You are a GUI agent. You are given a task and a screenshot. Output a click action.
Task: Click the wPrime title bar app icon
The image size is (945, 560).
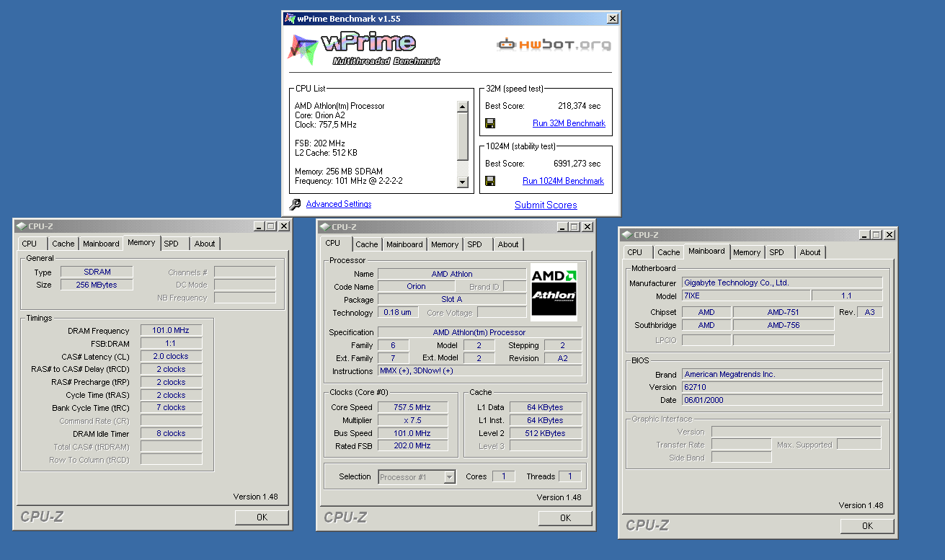290,19
